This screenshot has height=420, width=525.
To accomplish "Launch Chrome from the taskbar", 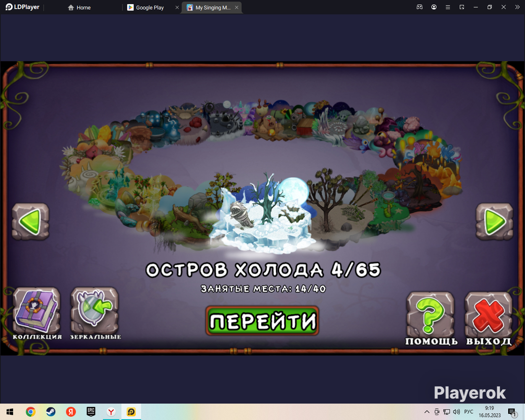I will (30, 412).
